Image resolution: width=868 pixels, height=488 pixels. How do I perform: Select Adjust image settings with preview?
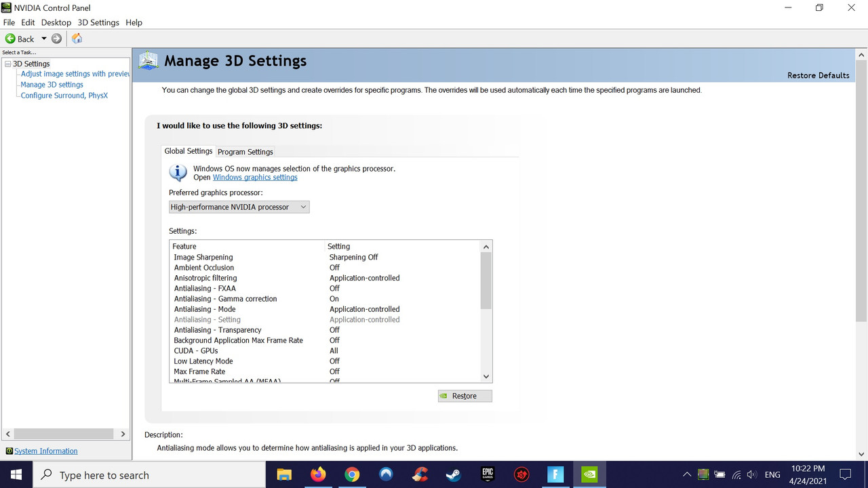coord(75,74)
